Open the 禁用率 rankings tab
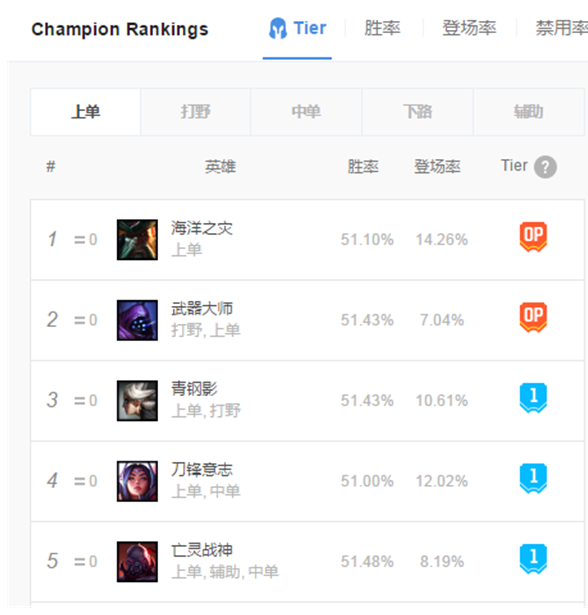 (562, 28)
